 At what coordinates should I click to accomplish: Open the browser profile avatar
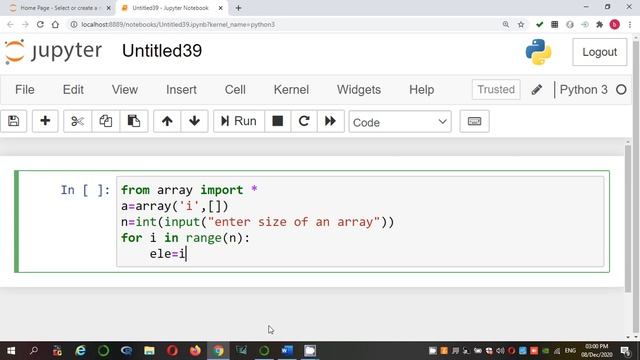coord(614,24)
